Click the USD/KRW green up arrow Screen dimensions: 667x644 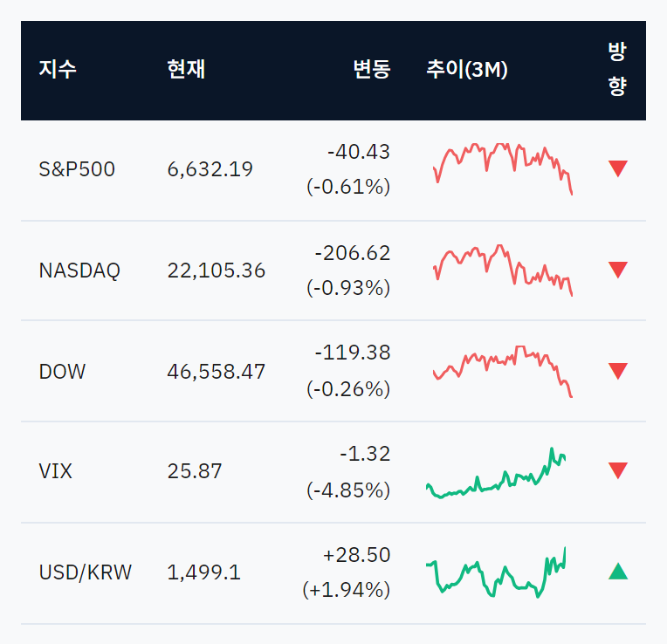[617, 572]
